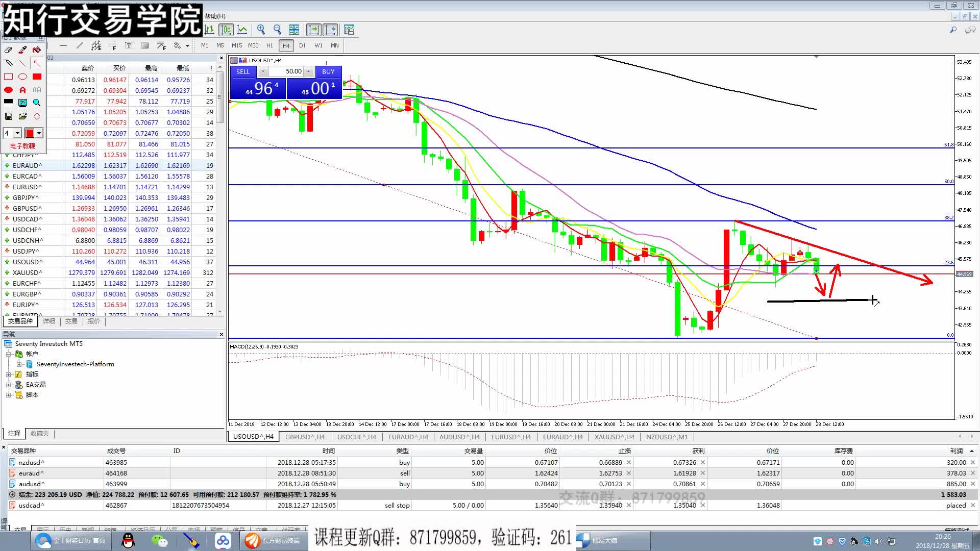Switch timeframe to M15
This screenshot has height=551, width=980.
236,45
